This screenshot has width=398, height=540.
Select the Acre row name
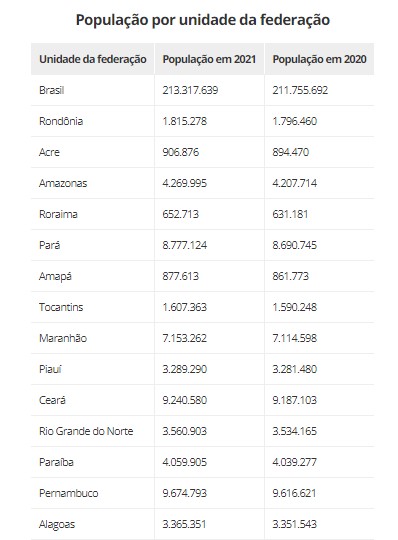tap(49, 152)
